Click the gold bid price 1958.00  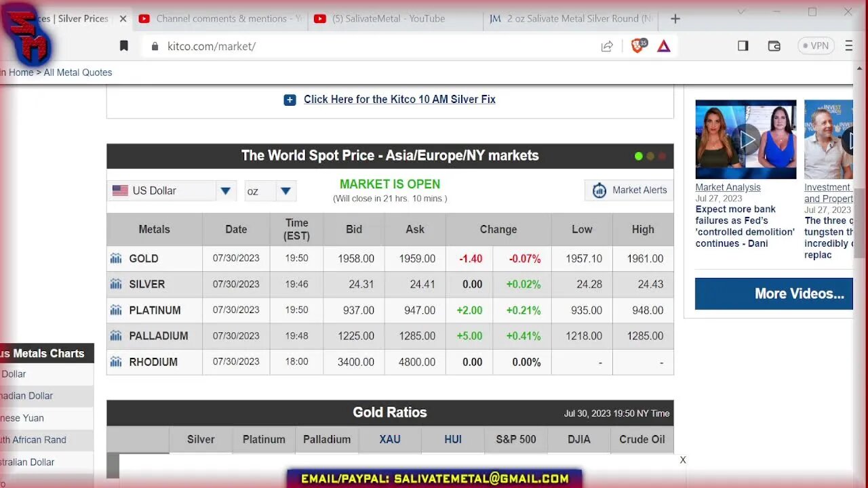coord(356,259)
